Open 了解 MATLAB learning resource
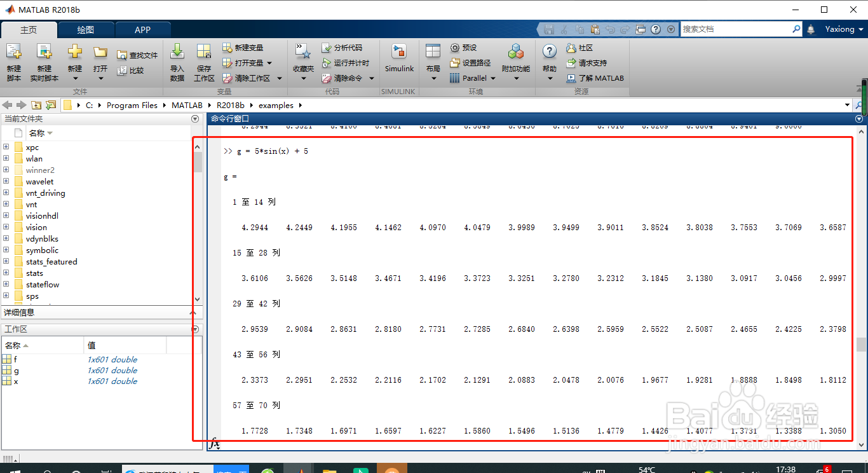The width and height of the screenshot is (868, 473). (595, 78)
